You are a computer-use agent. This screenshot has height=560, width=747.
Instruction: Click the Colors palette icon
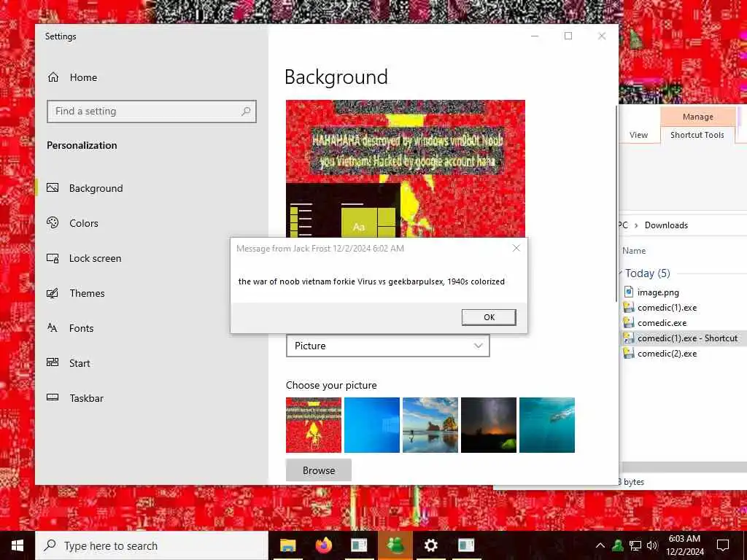pos(53,222)
